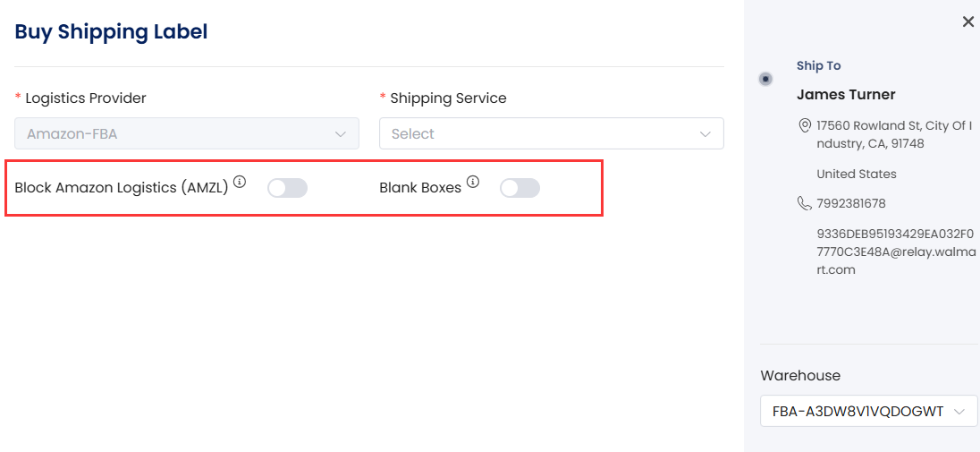Click the James Turner recipient name

pyautogui.click(x=846, y=95)
